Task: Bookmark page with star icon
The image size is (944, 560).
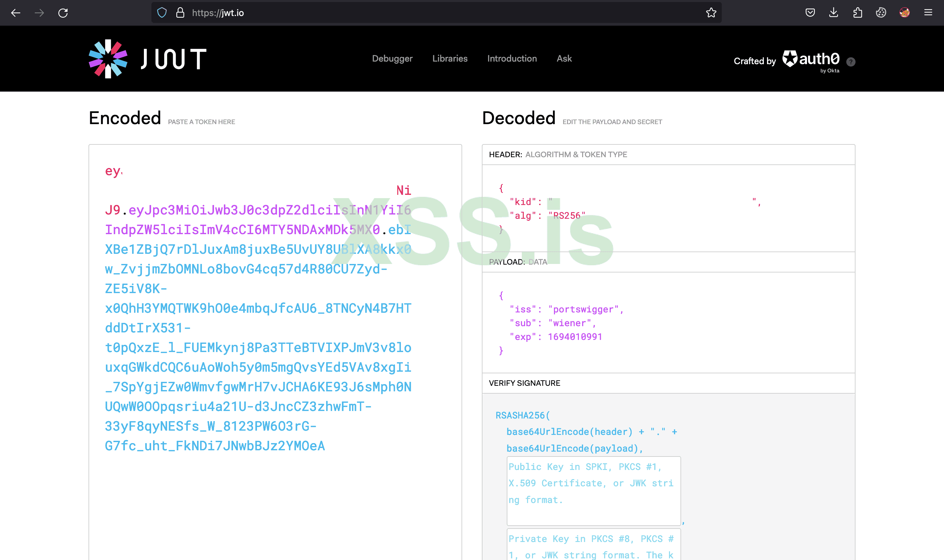Action: (711, 13)
